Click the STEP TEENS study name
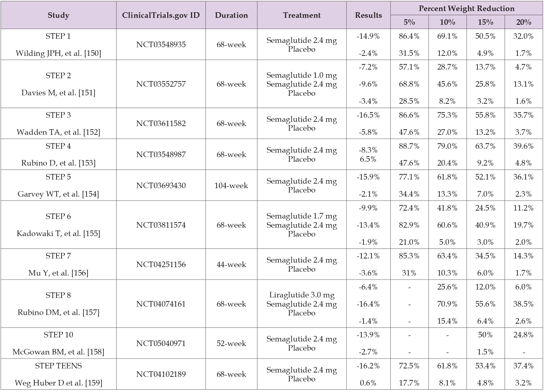 click(58, 366)
